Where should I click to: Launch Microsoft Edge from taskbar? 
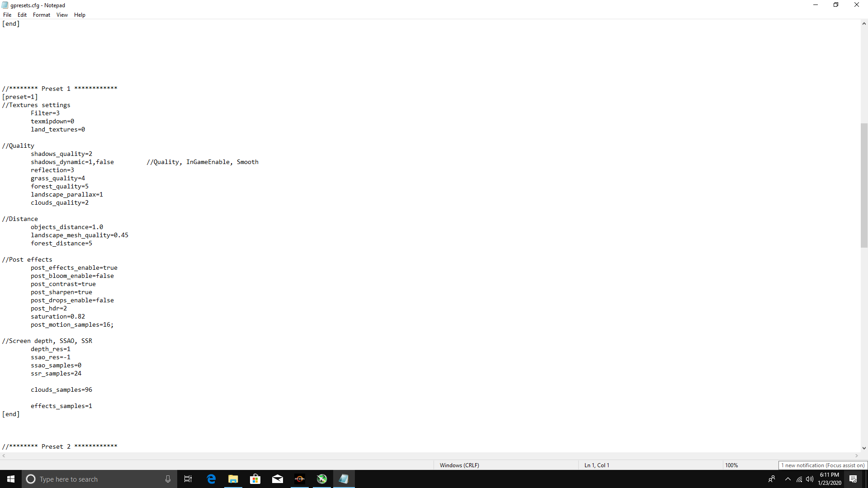pyautogui.click(x=211, y=479)
